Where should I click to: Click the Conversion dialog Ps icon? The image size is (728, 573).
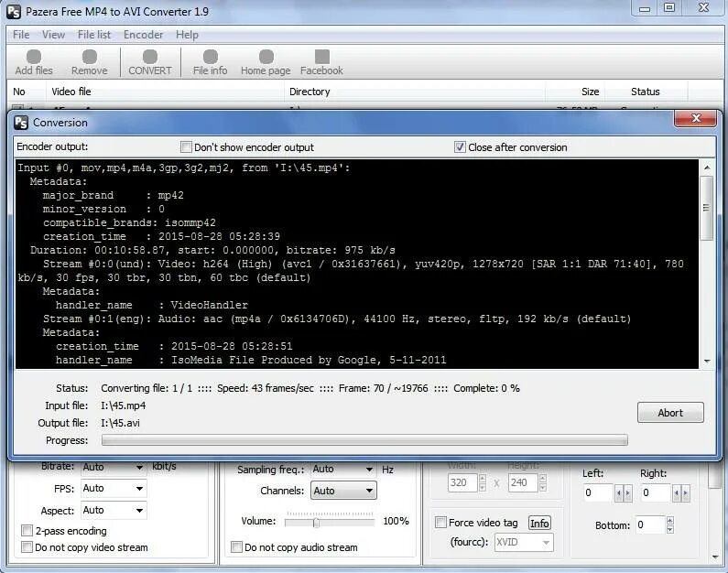[21, 123]
